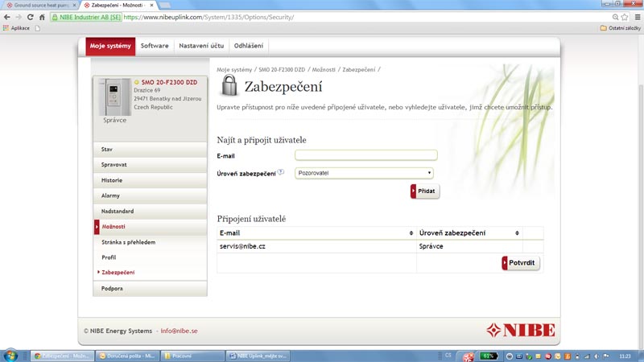
Task: Open browser home page icon
Action: point(42,17)
